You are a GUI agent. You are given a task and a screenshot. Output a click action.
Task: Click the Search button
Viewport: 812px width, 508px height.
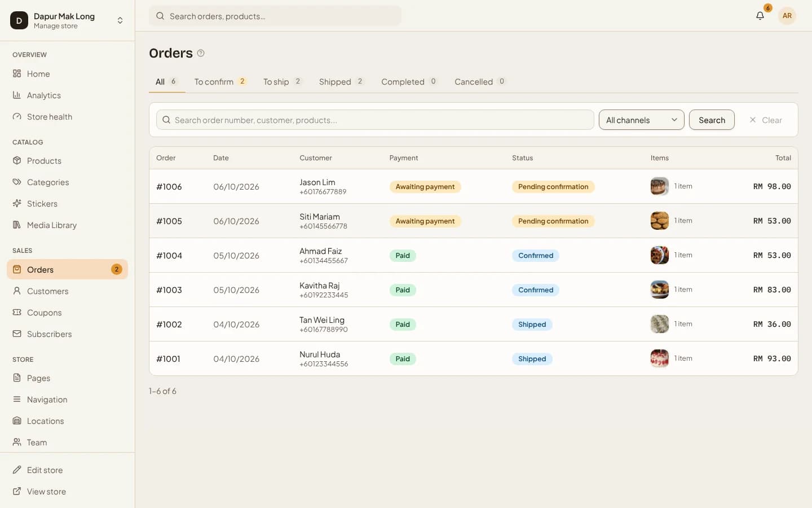coord(712,120)
